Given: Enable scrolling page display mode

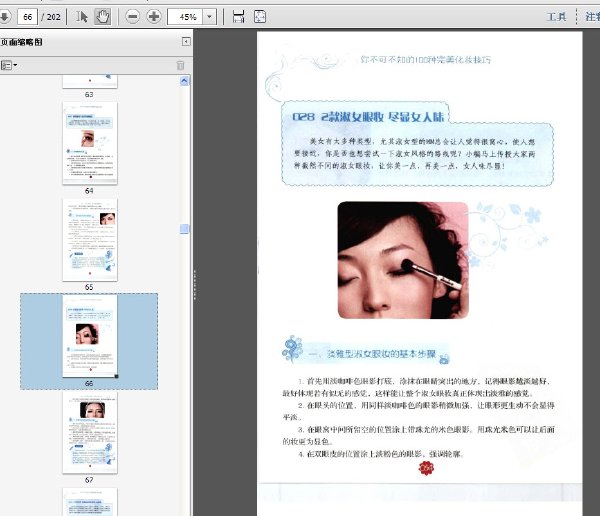Looking at the screenshot, I should pos(238,16).
